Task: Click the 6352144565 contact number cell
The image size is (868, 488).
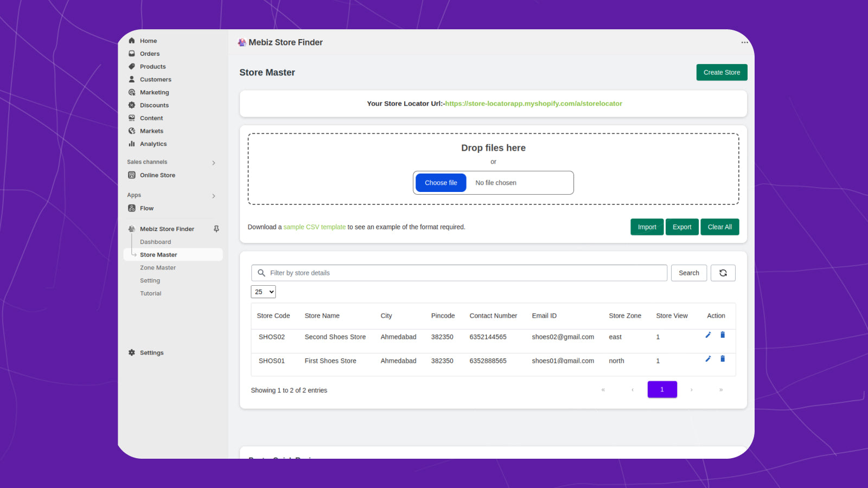Action: click(x=488, y=337)
